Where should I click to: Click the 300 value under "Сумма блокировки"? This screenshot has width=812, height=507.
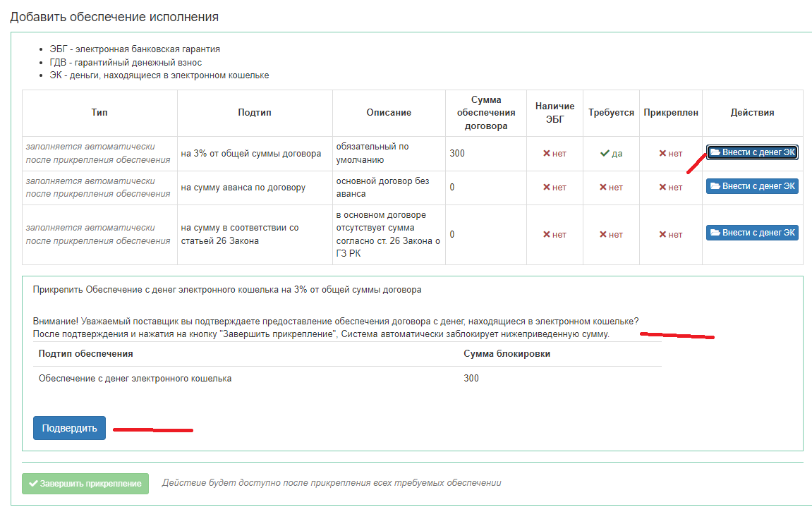pos(471,379)
